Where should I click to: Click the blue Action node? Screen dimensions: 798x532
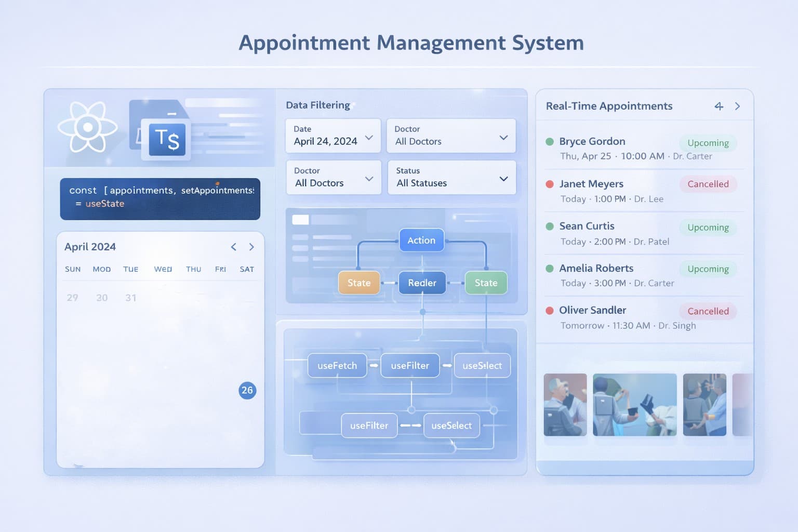421,240
